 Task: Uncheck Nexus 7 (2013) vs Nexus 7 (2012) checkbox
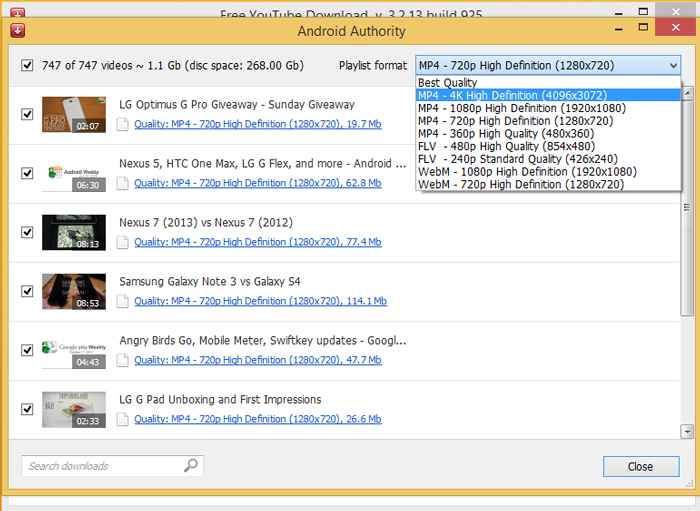coord(27,232)
